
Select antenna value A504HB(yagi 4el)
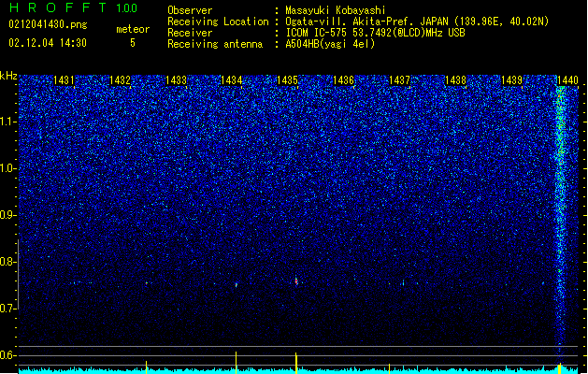pyautogui.click(x=330, y=44)
